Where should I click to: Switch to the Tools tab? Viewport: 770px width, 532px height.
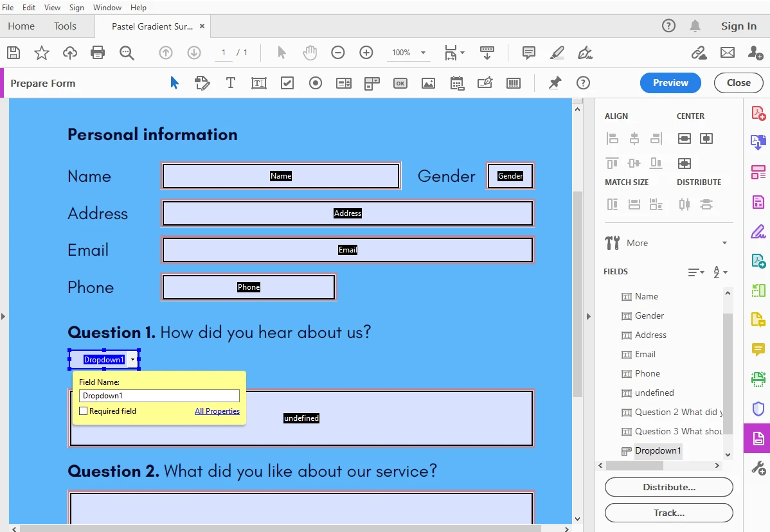pos(65,26)
